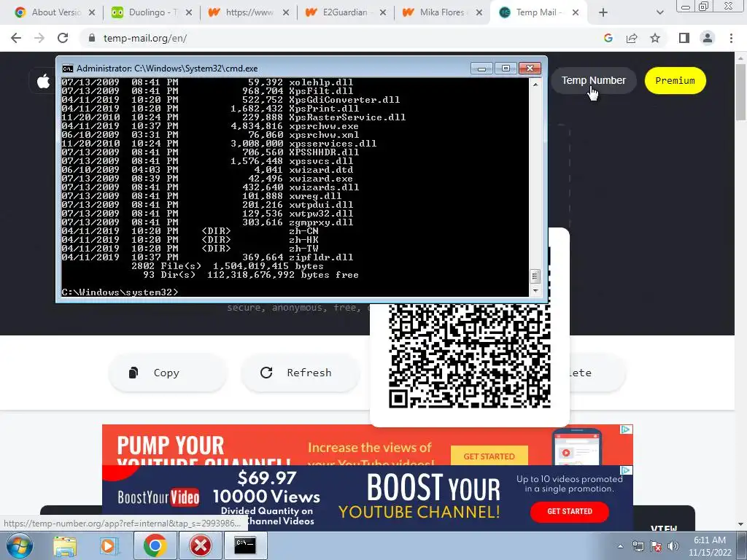This screenshot has height=560, width=747.
Task: Share this page icon
Action: [x=632, y=38]
